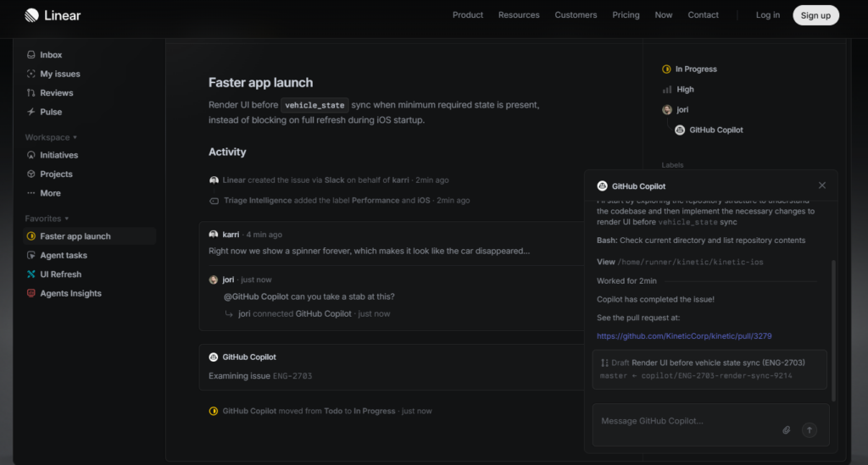Screen dimensions: 868x465
Task: Click jori's avatar in properties panel
Action: tap(667, 109)
